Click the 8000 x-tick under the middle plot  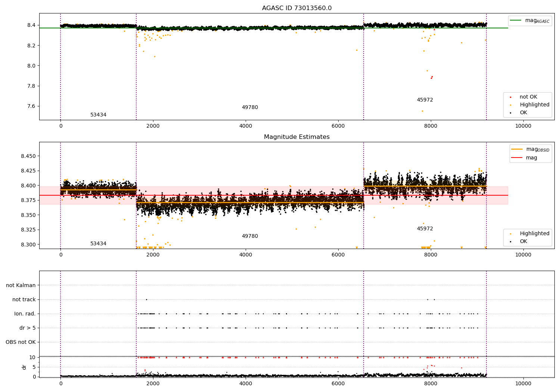431,255
